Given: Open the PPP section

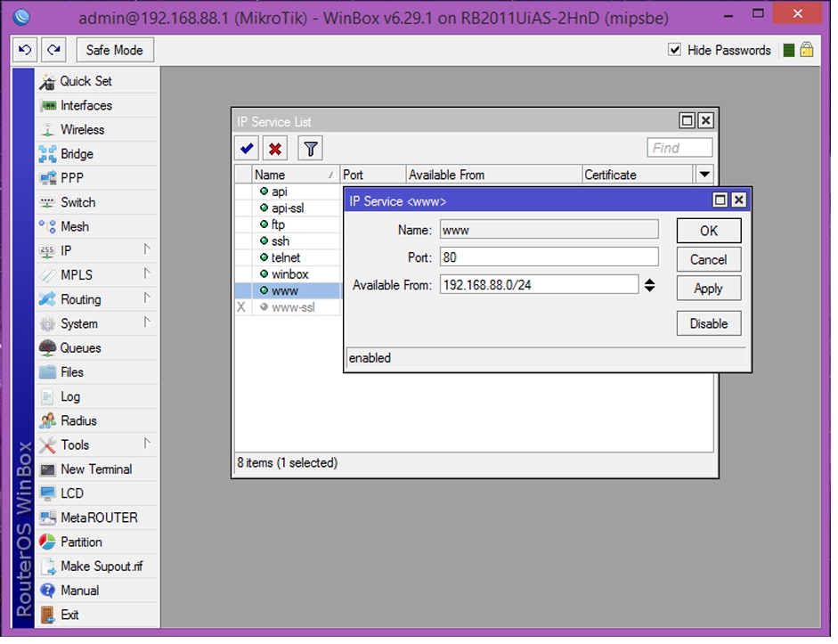Looking at the screenshot, I should [x=98, y=178].
